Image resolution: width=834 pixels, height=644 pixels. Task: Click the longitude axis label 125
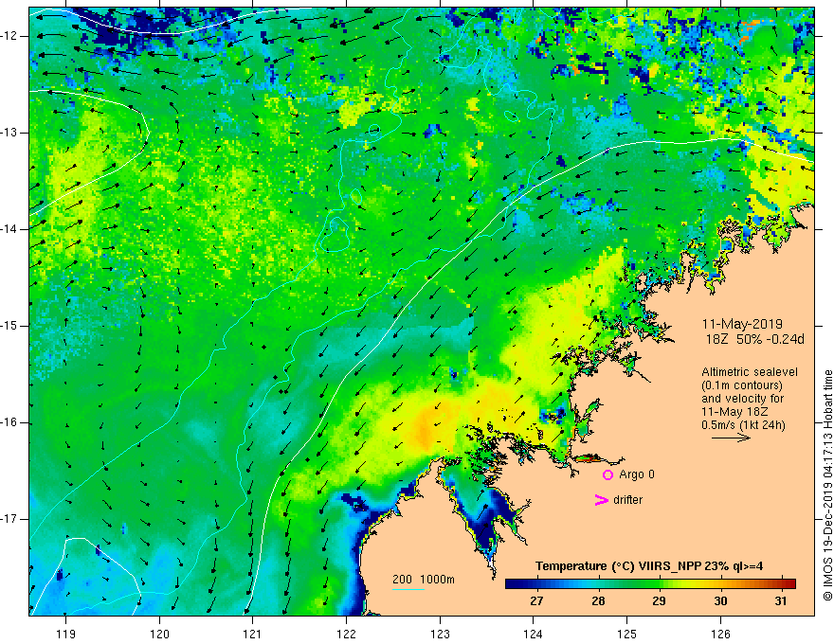pos(626,634)
